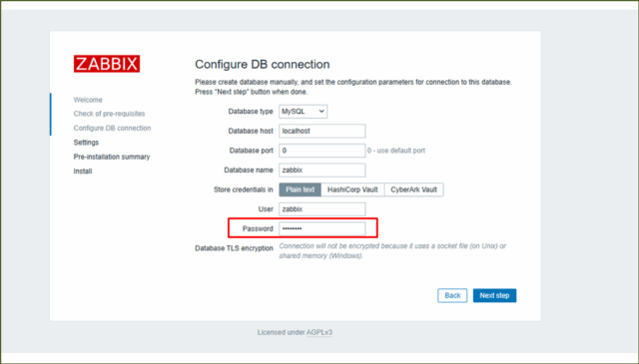Select CyberArk Vault credentials storage
The width and height of the screenshot is (639, 364).
[x=413, y=189]
